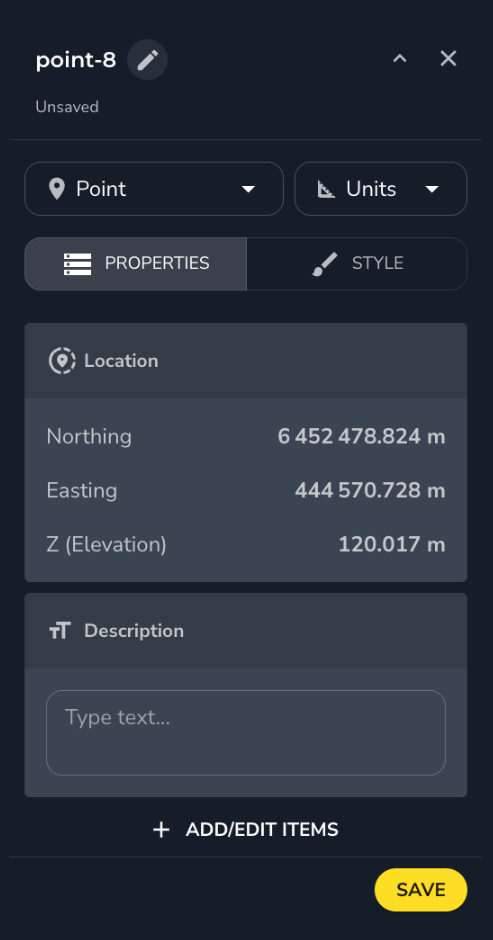Click the Northing label

click(x=89, y=436)
